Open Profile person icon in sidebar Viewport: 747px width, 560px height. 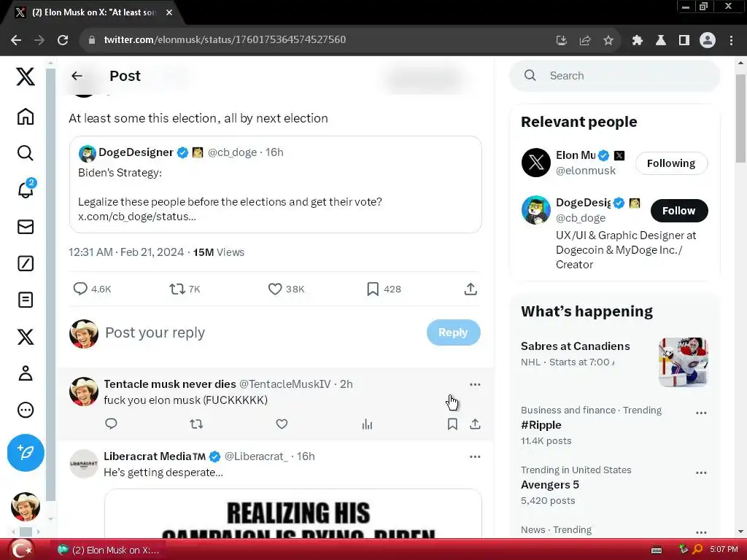(26, 373)
